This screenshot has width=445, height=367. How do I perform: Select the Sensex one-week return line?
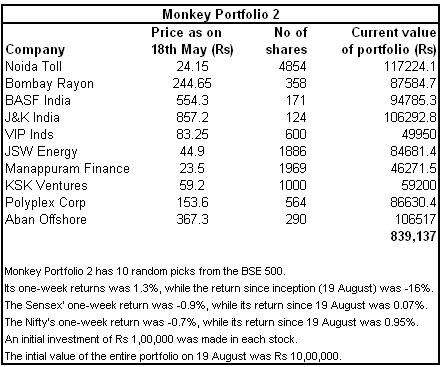coord(215,305)
